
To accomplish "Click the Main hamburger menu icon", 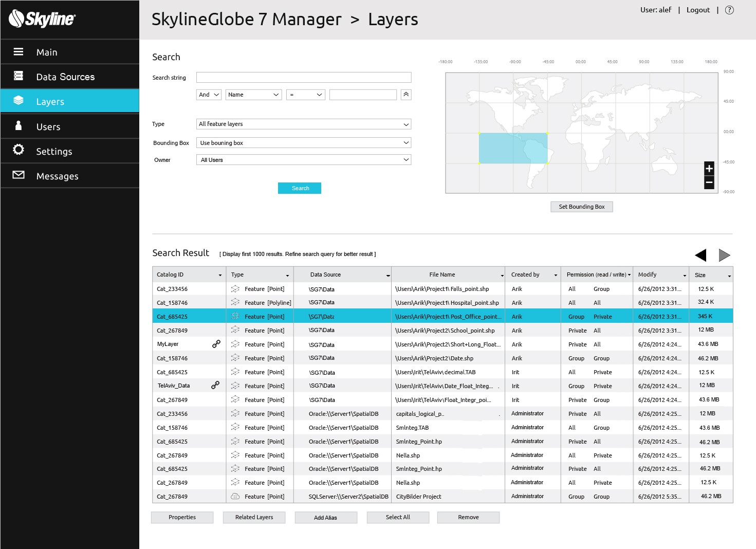I will tap(19, 51).
